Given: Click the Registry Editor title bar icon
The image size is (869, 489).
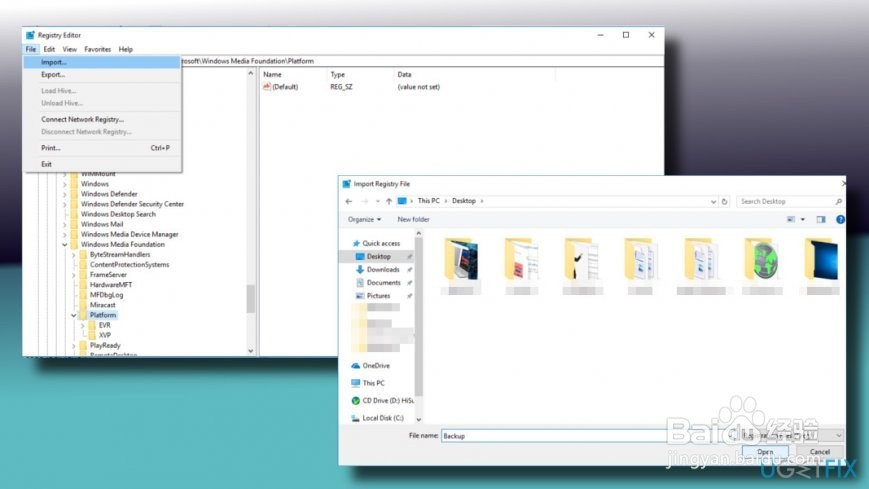Looking at the screenshot, I should 30,35.
